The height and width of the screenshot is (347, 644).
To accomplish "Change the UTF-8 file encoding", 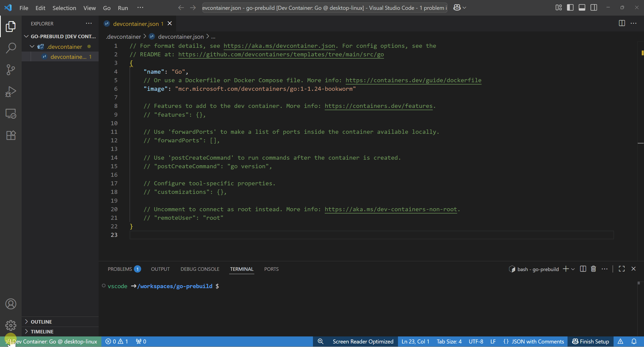I will point(476,341).
